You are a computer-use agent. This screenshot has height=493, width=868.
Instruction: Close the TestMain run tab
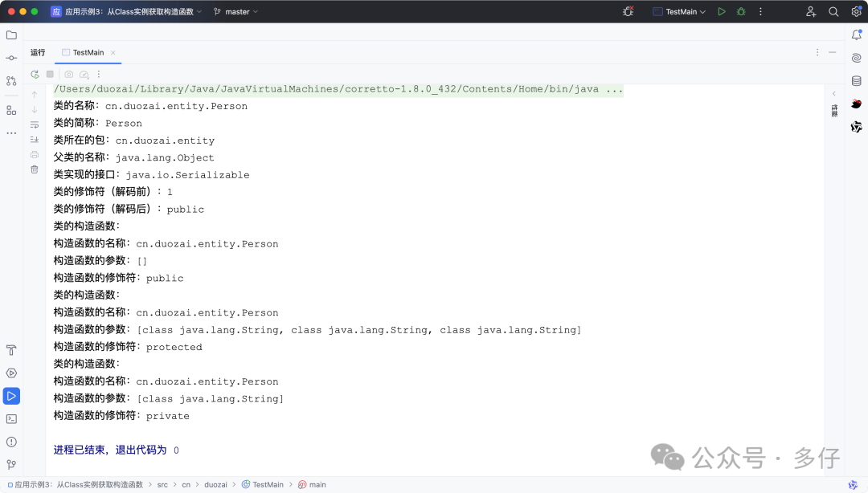click(x=113, y=52)
